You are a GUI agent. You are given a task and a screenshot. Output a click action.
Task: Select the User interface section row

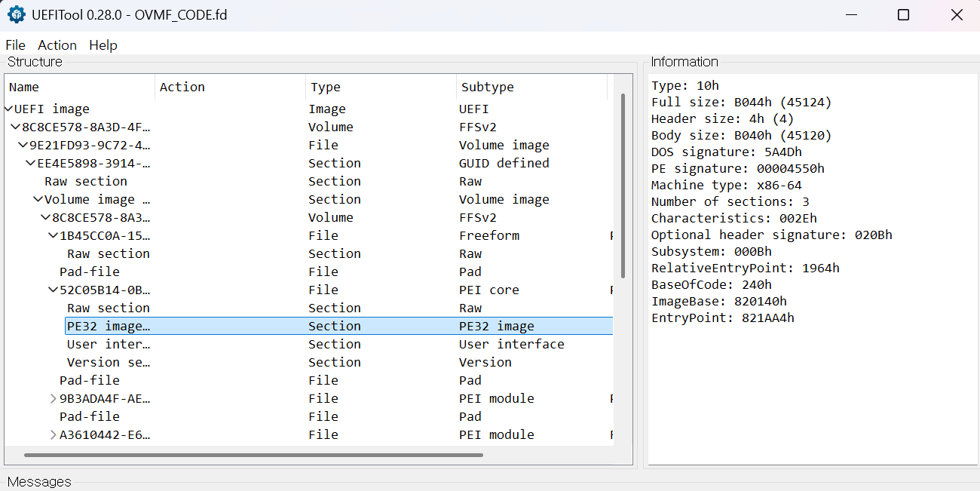point(109,345)
